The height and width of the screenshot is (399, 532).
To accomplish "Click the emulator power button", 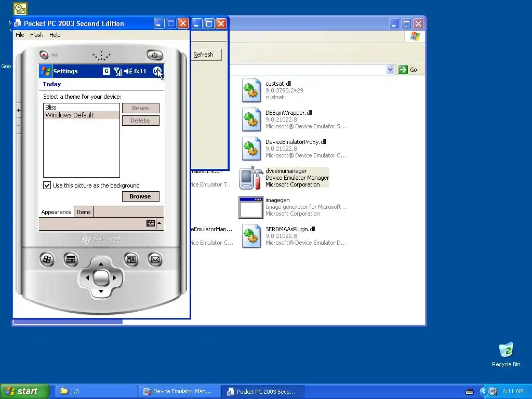I will pos(155,55).
